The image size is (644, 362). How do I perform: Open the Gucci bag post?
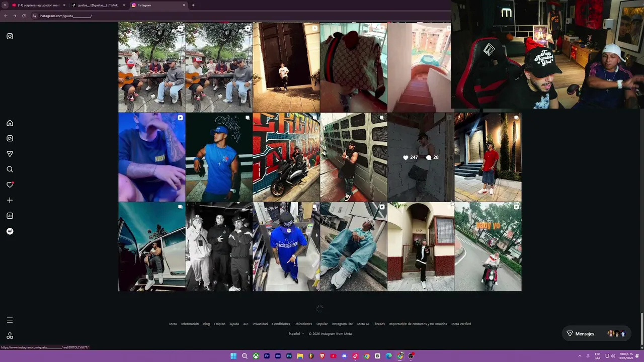click(354, 67)
